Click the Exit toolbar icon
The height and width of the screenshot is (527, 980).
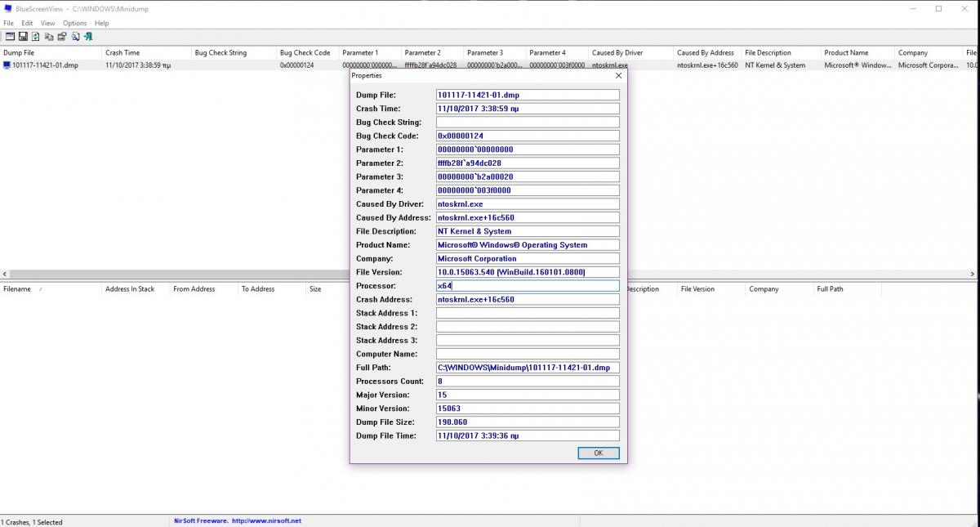tap(88, 36)
